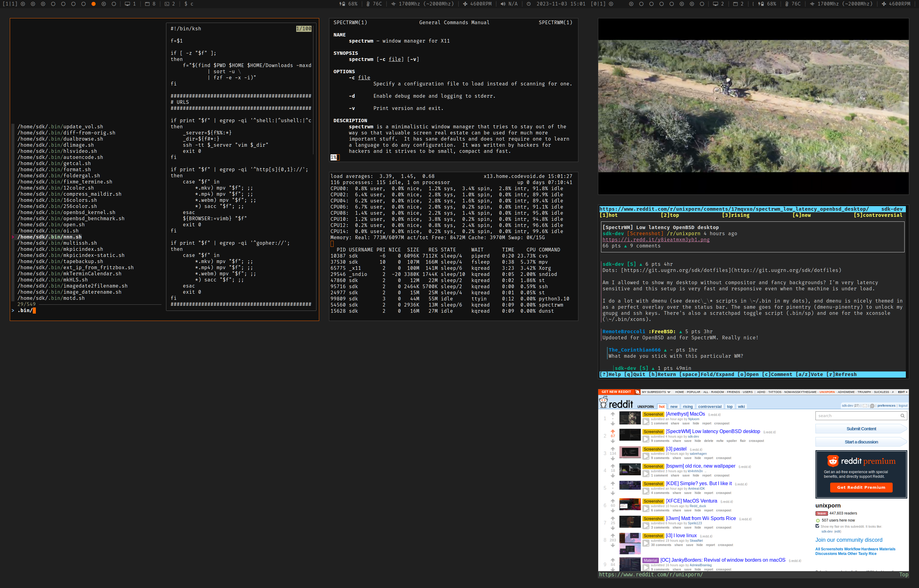
Task: Click the speaker volume icon showing N/A
Action: pyautogui.click(x=503, y=4)
